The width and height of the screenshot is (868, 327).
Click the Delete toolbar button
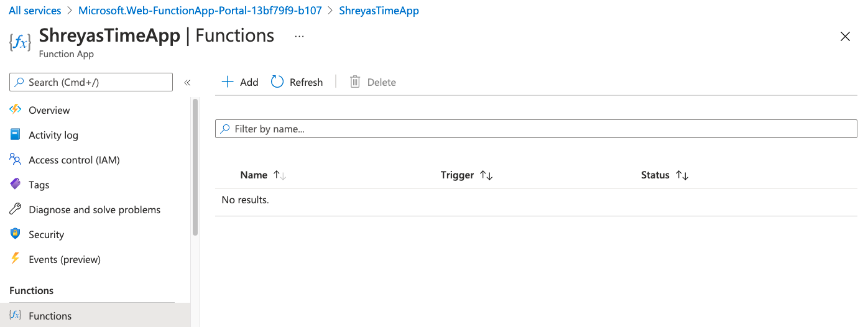tap(372, 82)
